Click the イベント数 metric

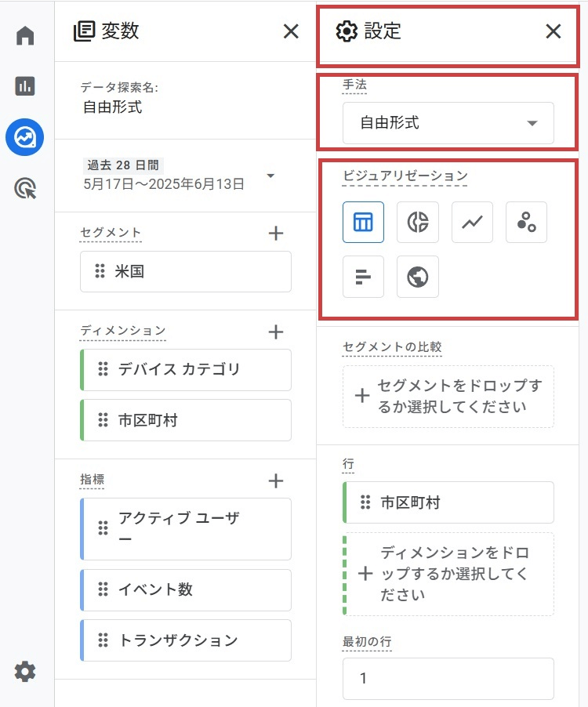pyautogui.click(x=186, y=590)
